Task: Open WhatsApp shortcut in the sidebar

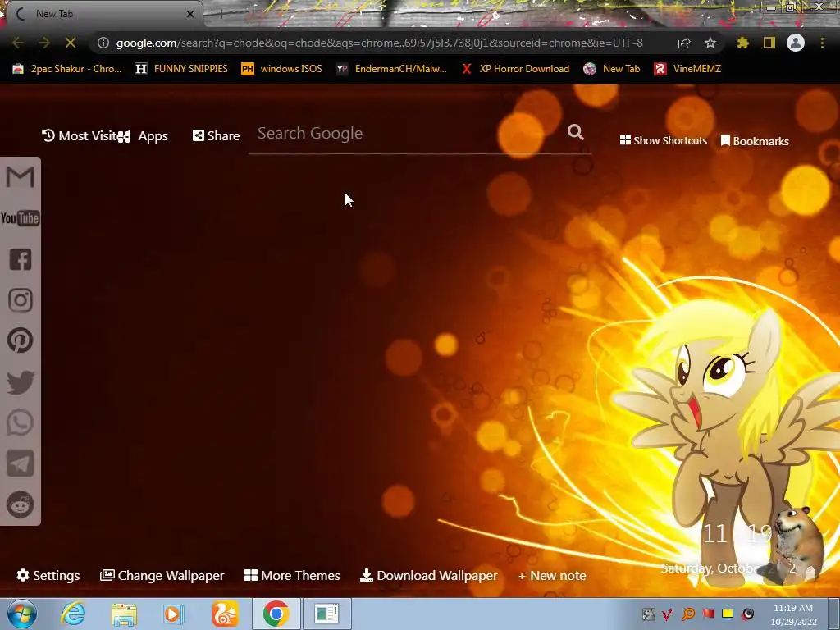Action: 21,422
